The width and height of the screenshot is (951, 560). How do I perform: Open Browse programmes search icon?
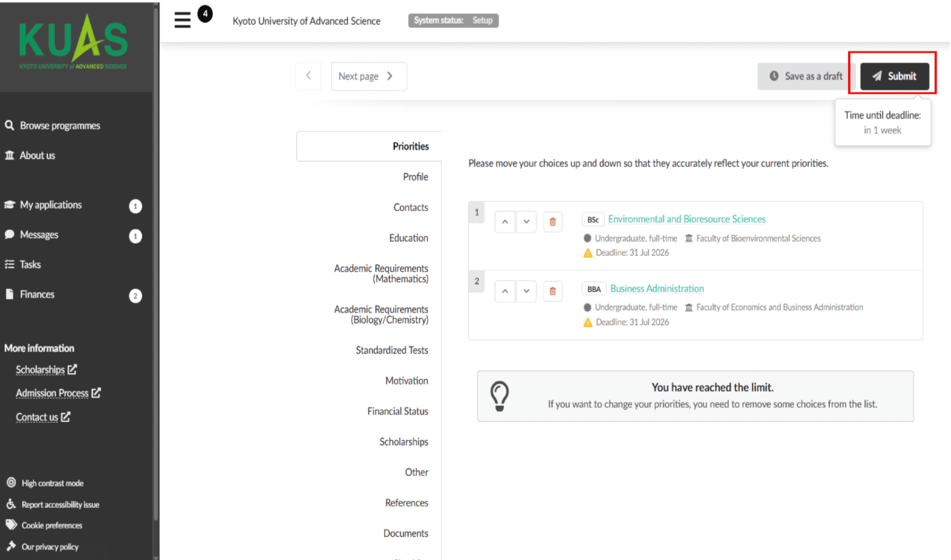[10, 125]
